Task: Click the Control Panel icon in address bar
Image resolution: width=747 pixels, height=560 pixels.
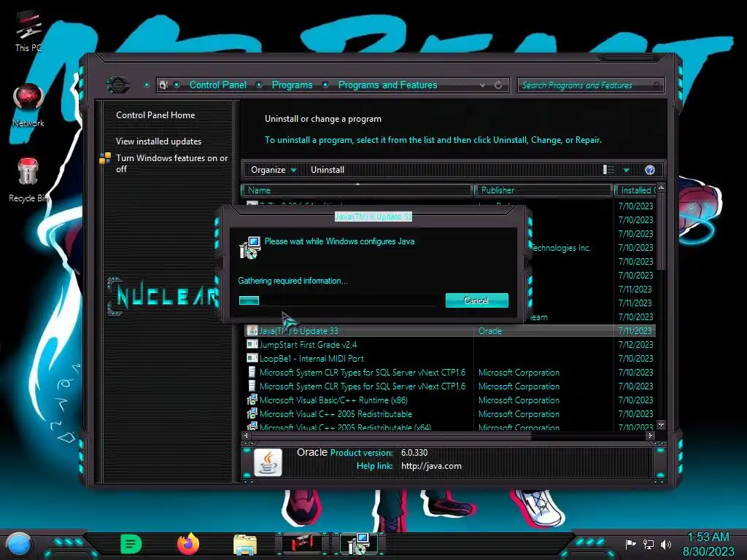Action: coord(163,85)
